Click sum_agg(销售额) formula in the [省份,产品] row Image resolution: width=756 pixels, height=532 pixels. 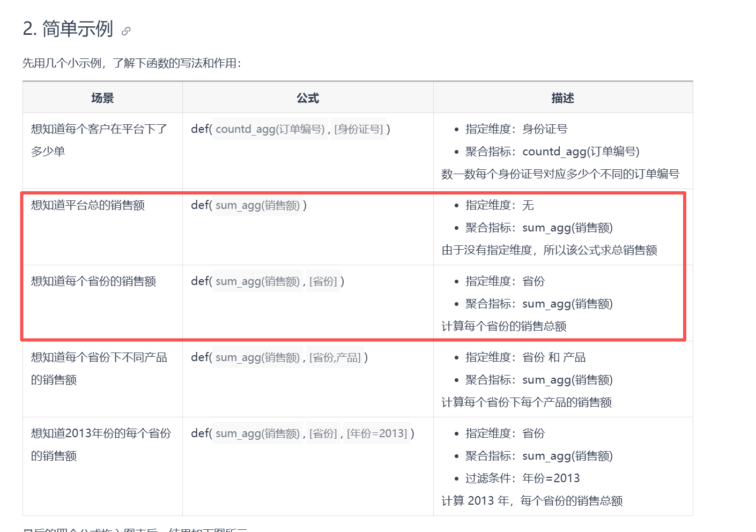(257, 357)
